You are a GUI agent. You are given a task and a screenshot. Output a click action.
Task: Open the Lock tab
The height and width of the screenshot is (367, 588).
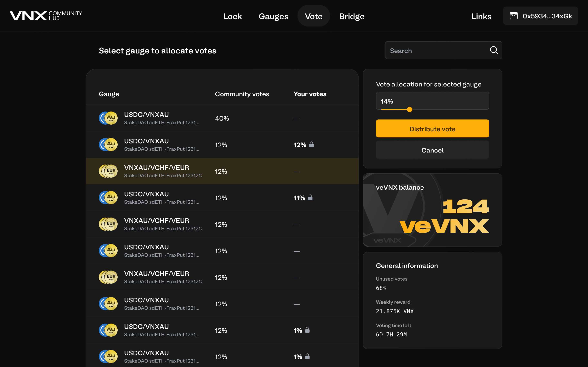pyautogui.click(x=232, y=16)
